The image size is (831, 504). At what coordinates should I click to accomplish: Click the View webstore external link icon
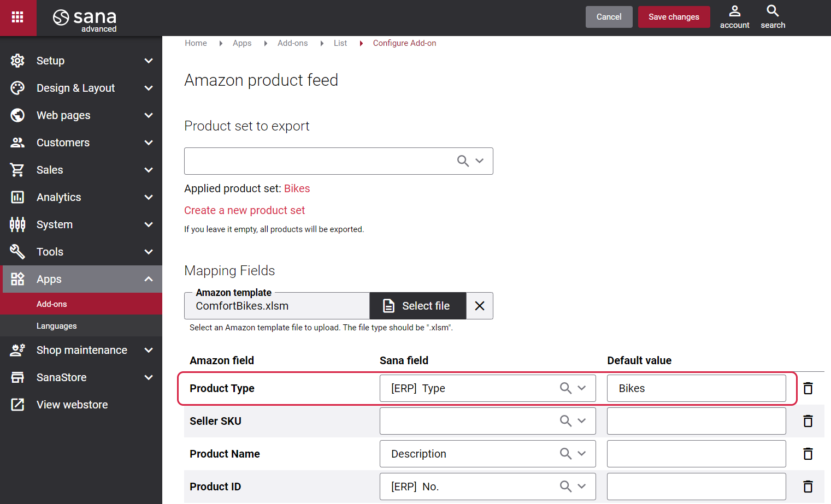[17, 405]
